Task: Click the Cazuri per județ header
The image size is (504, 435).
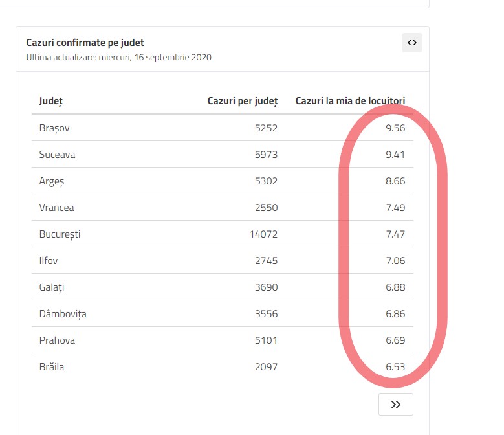Action: tap(242, 101)
